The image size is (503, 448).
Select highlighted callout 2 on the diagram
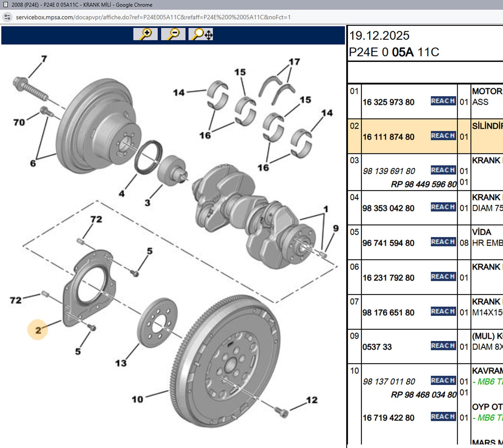click(38, 330)
